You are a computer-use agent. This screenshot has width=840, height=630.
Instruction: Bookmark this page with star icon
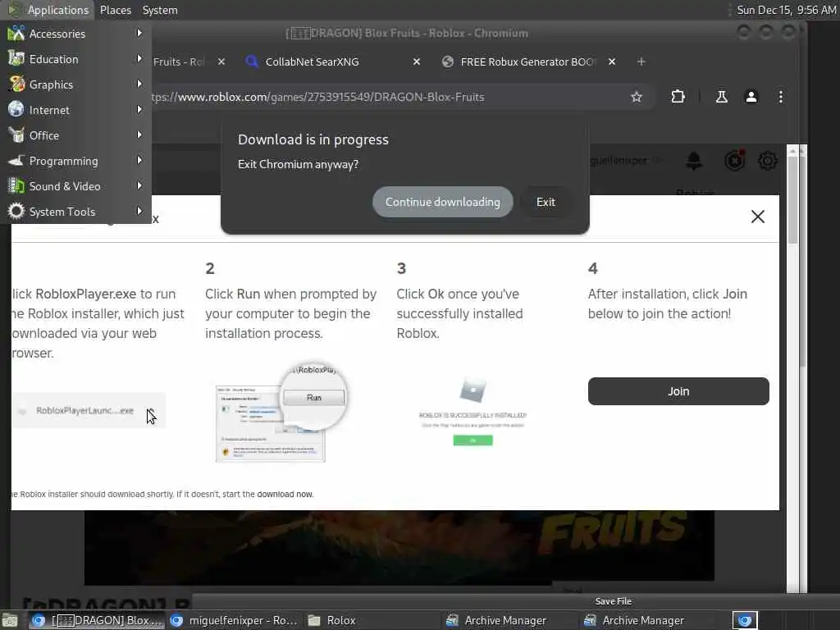pos(636,97)
